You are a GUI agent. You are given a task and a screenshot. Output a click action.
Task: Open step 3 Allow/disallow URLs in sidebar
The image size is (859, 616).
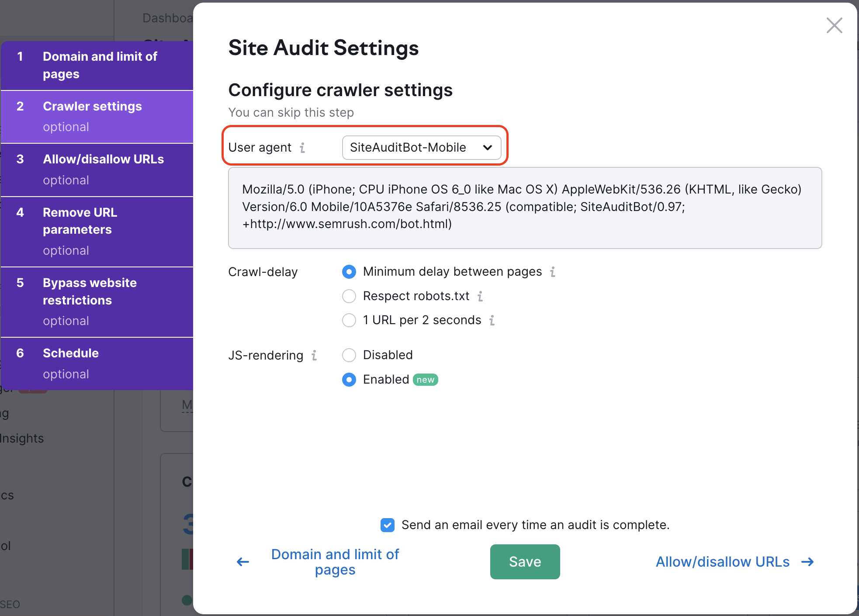point(97,170)
